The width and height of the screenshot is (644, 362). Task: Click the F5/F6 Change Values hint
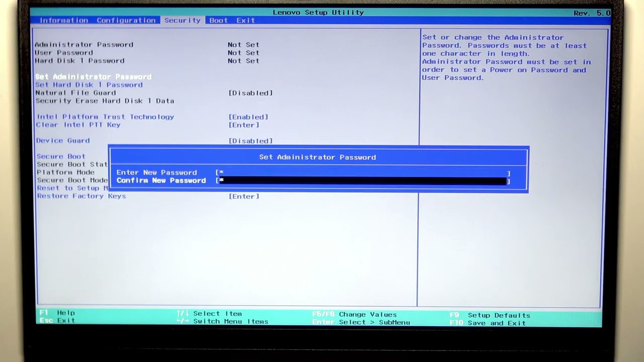point(354,314)
